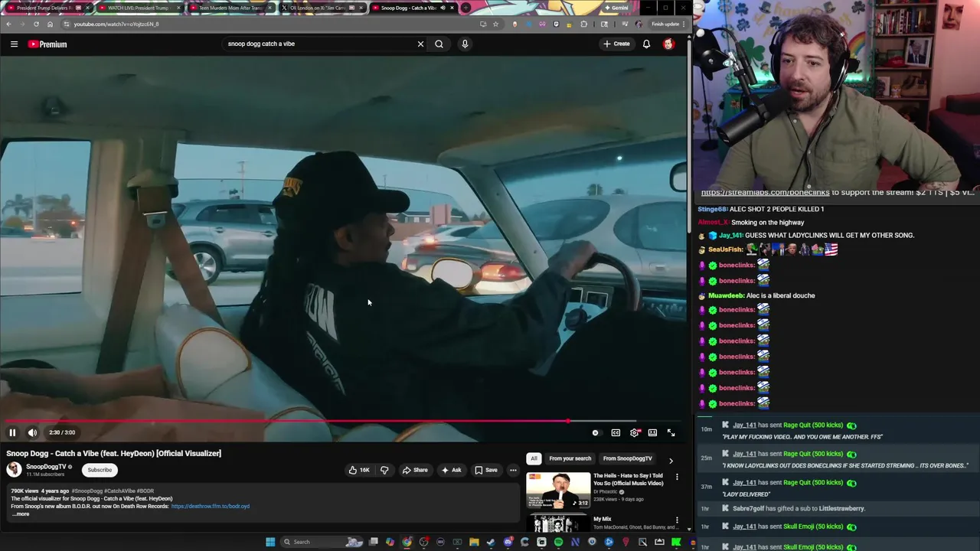Enter fullscreen mode
This screenshot has height=551, width=980.
671,432
